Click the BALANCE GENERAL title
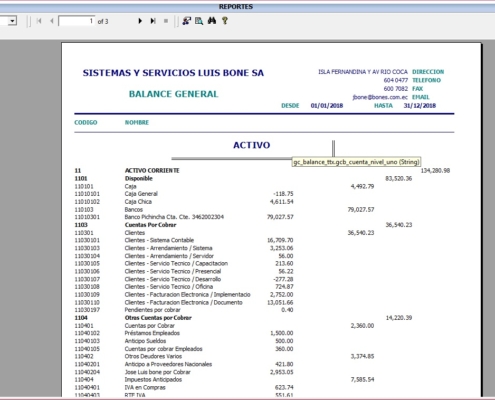 point(173,94)
